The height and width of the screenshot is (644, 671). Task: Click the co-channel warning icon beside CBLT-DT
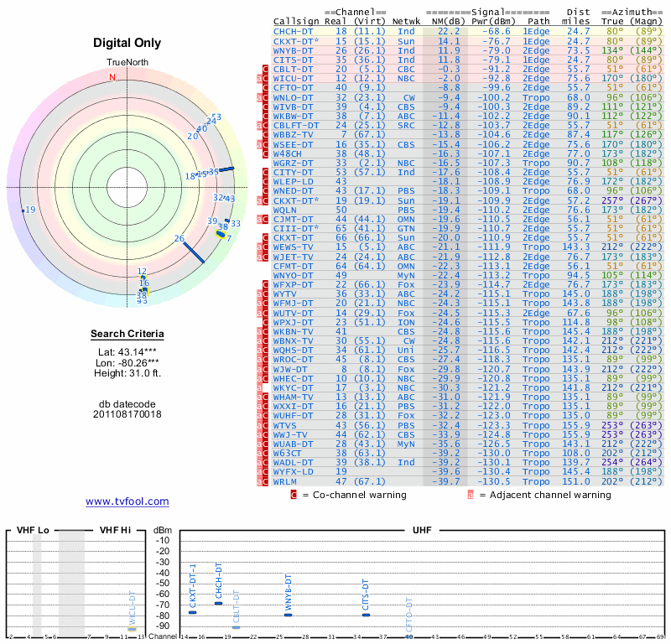[267, 69]
